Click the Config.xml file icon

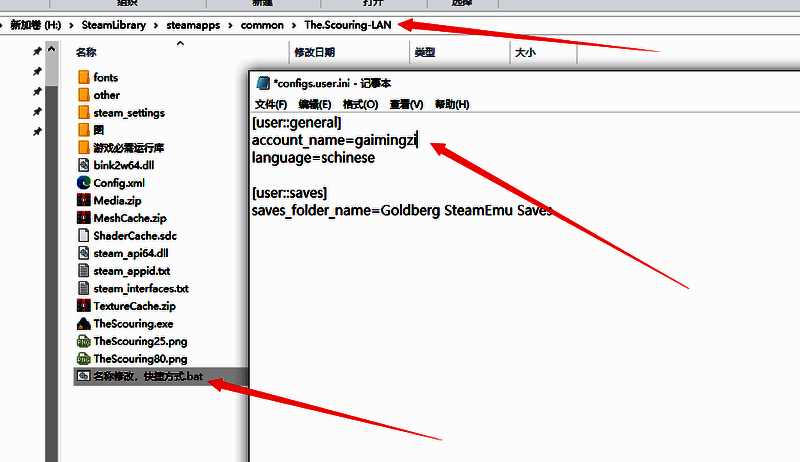pyautogui.click(x=84, y=183)
